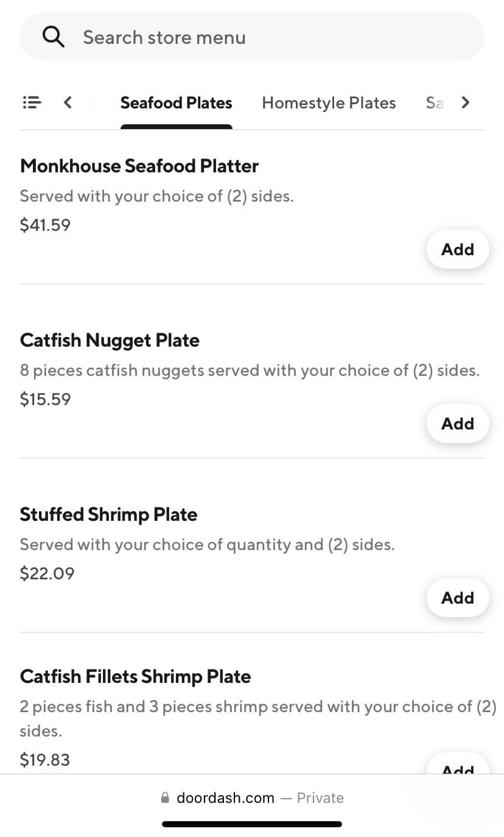
Task: Click the lock icon beside doordash.com
Action: 165,798
